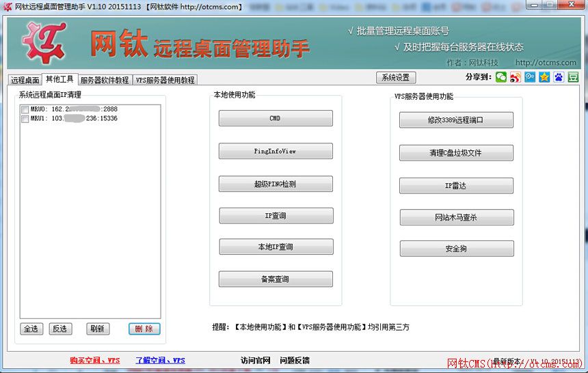This screenshot has width=588, height=373.
Task: Click 修改3389远程端口
Action: click(x=456, y=120)
